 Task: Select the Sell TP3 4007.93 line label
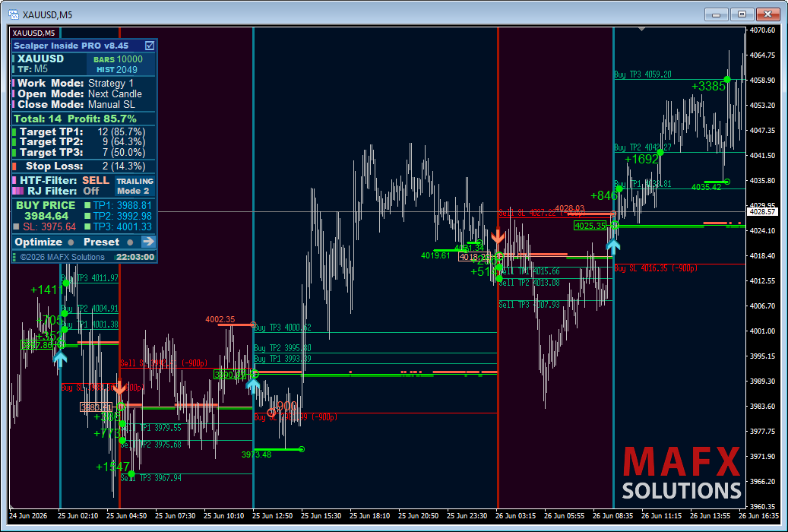pyautogui.click(x=529, y=305)
